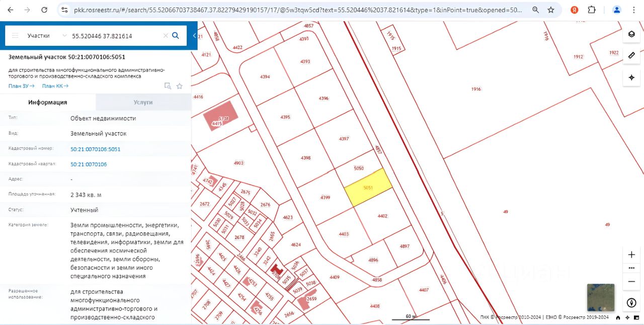Viewport: 644px width, 325px height.
Task: Click the show-on-map magnifier icon
Action: 168,86
